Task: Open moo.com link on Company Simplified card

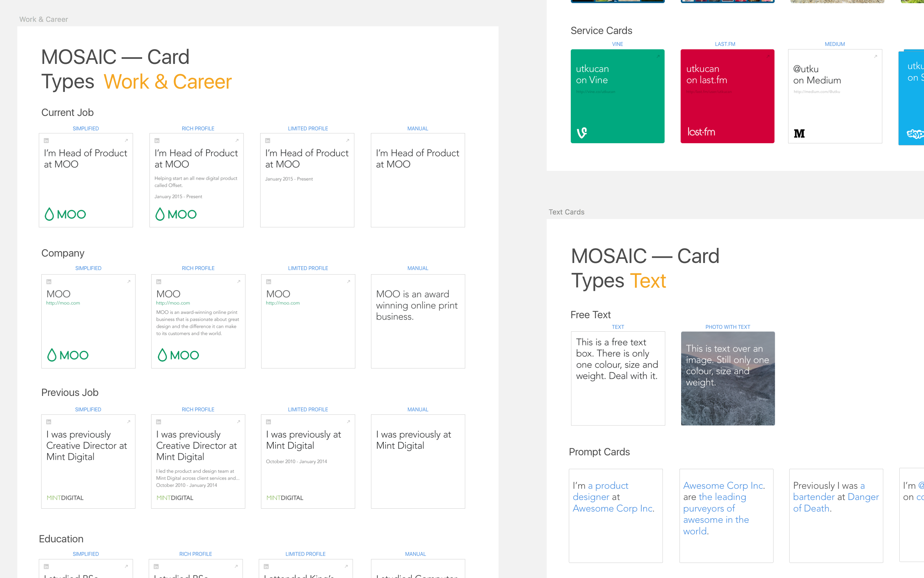Action: [63, 303]
